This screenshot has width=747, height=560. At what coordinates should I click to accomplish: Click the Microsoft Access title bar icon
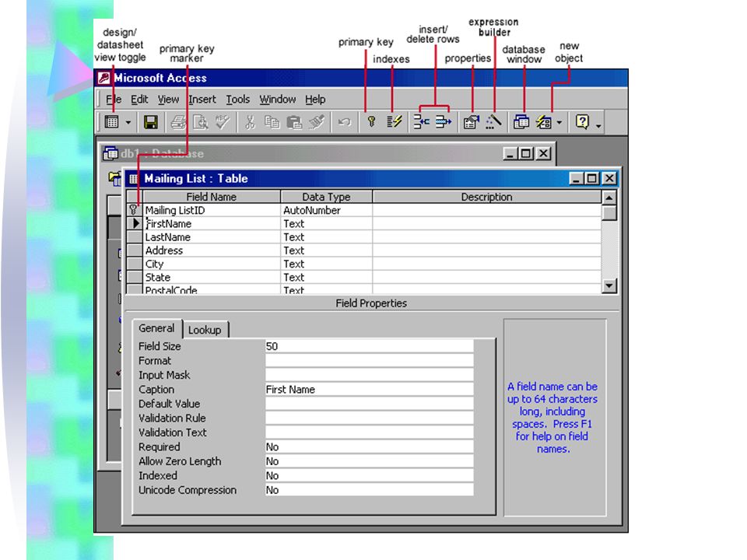[103, 78]
